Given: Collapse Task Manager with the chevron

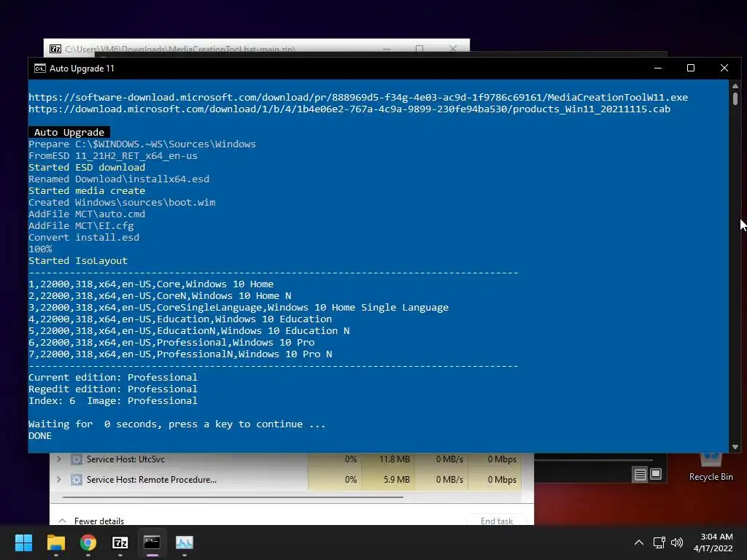Looking at the screenshot, I should pos(63,521).
